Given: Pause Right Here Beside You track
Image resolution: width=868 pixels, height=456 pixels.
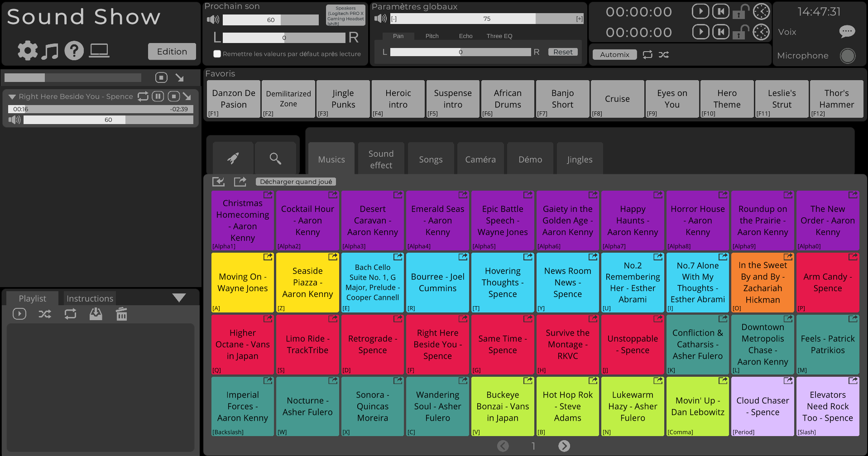Looking at the screenshot, I should 158,96.
